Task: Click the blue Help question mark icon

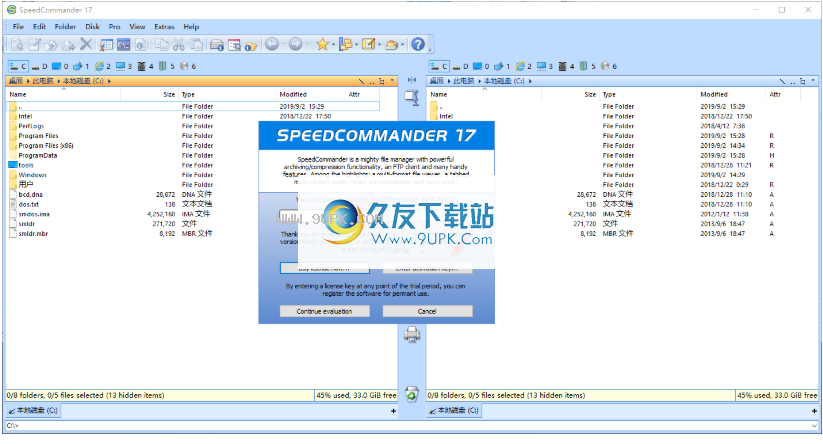Action: pyautogui.click(x=418, y=45)
